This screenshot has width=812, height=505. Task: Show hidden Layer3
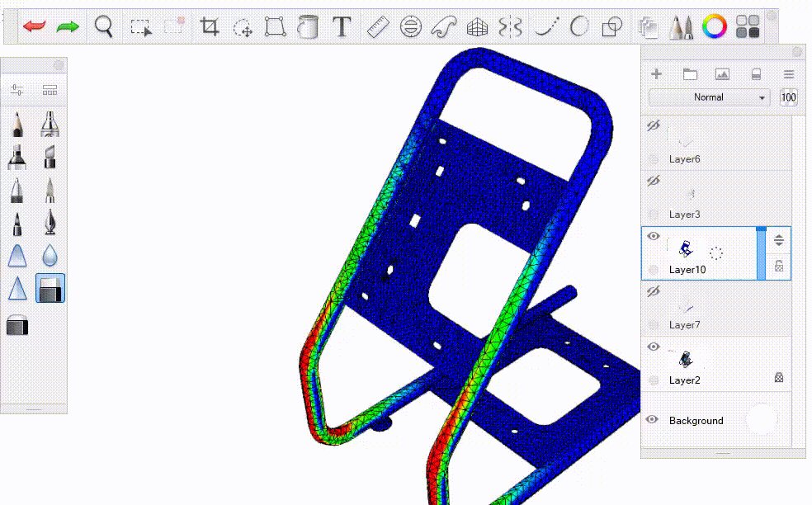(x=654, y=181)
